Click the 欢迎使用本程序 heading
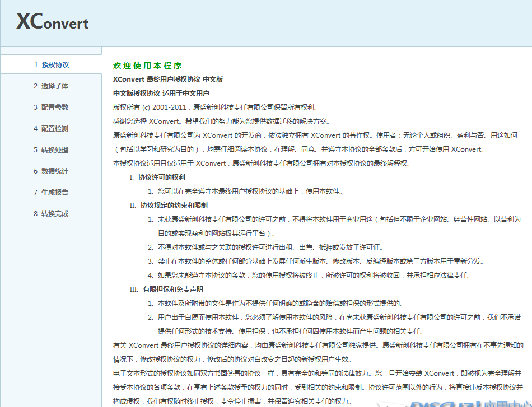 tap(147, 65)
